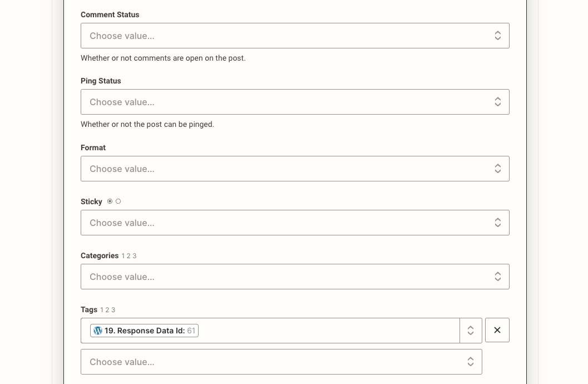Click the up-down chevron beside Response Data Id
588x384 pixels.
[x=471, y=331]
